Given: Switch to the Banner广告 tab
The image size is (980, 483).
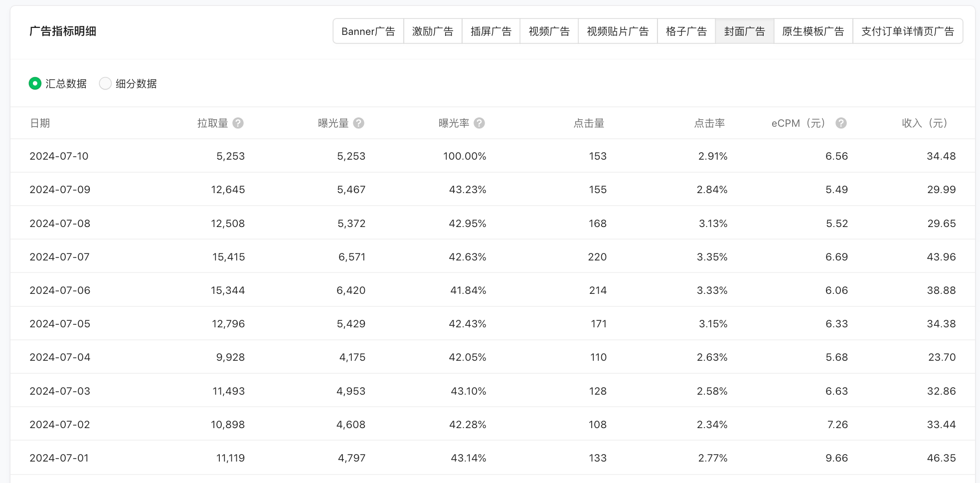Looking at the screenshot, I should point(368,31).
